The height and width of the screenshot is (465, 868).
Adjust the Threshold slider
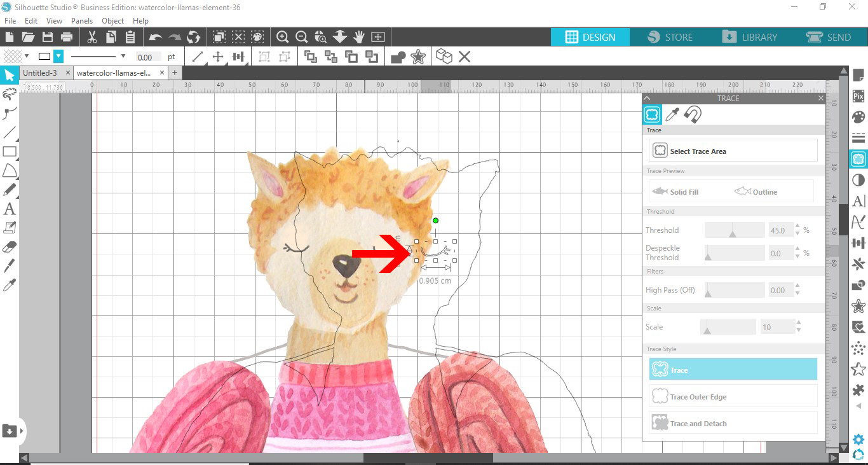click(735, 230)
